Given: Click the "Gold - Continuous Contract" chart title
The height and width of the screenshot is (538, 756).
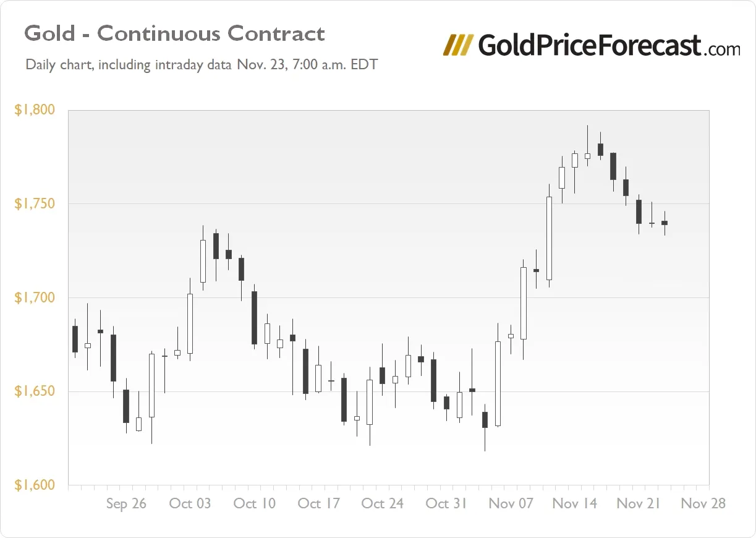Looking at the screenshot, I should [174, 33].
